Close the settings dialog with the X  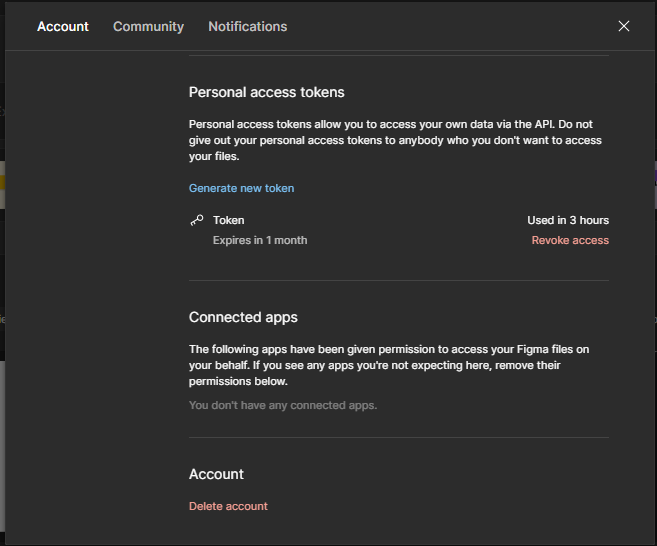coord(624,26)
